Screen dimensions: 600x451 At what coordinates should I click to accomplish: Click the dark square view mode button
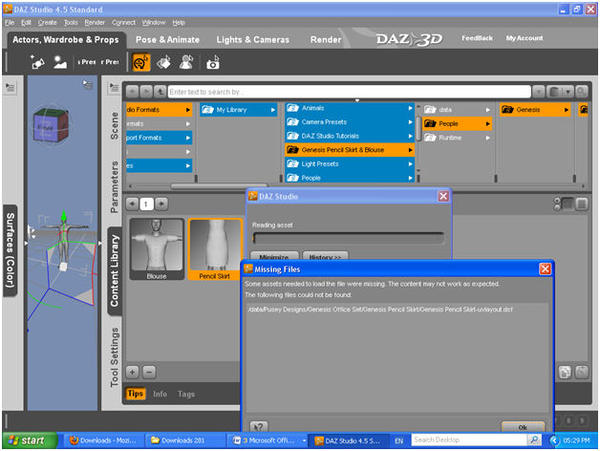click(x=567, y=204)
